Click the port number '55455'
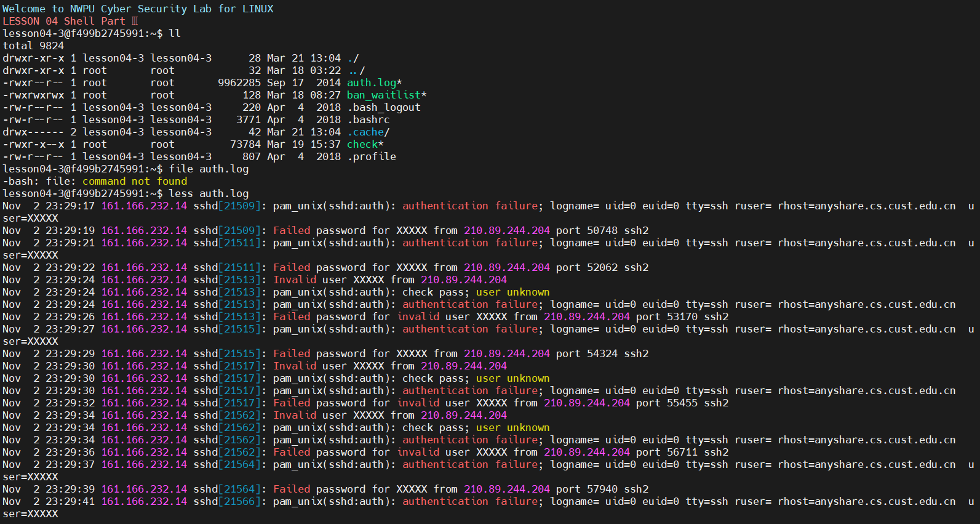Screen dimensions: 980x524 [682, 403]
